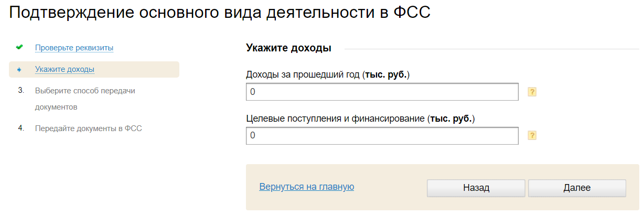Click the Целевые поступления и финансирование label
Viewport: 644px width, 215px height.
360,119
